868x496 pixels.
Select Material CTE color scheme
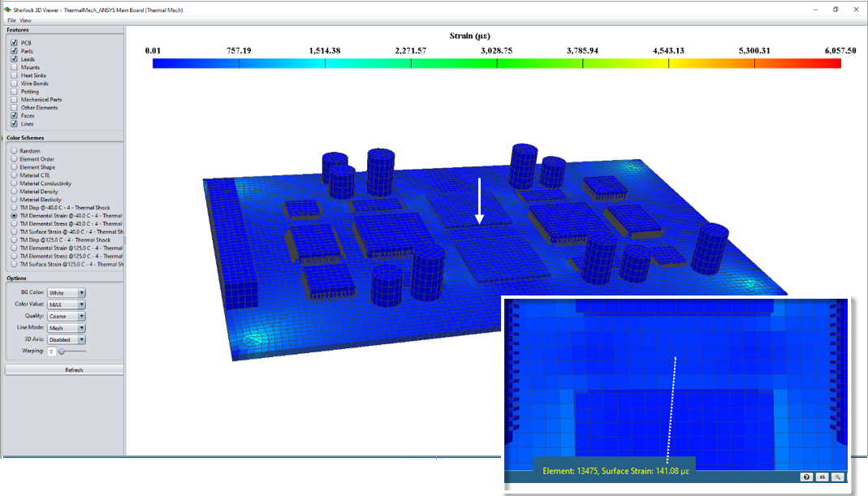click(x=14, y=175)
